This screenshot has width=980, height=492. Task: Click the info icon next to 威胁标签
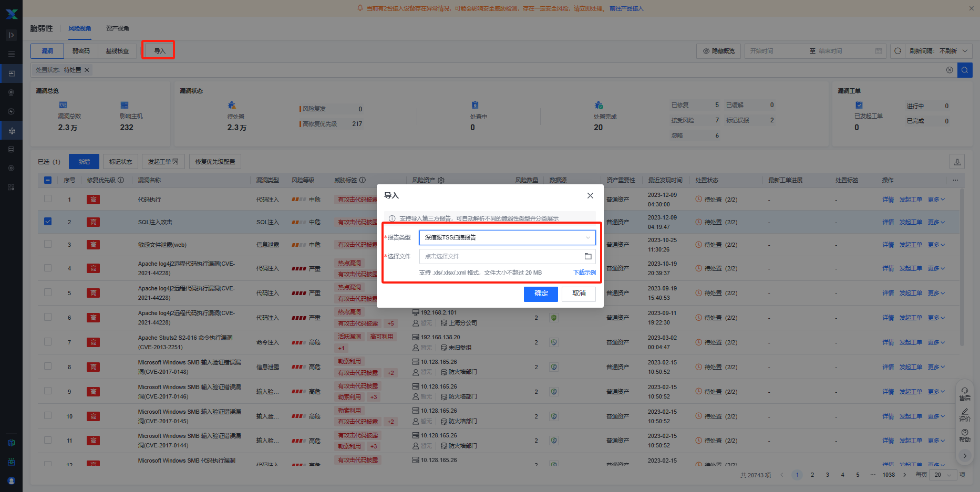pos(363,180)
